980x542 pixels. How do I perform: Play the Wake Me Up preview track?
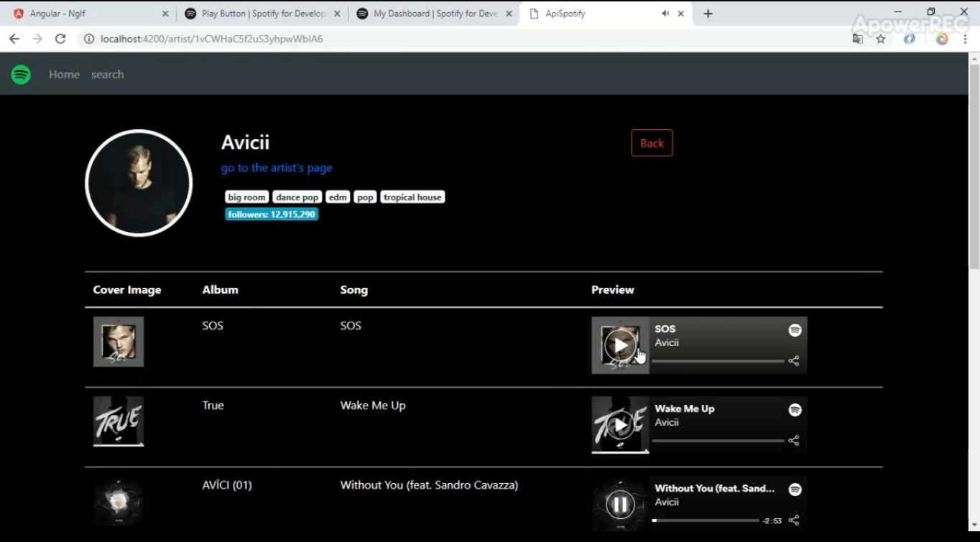click(x=619, y=424)
